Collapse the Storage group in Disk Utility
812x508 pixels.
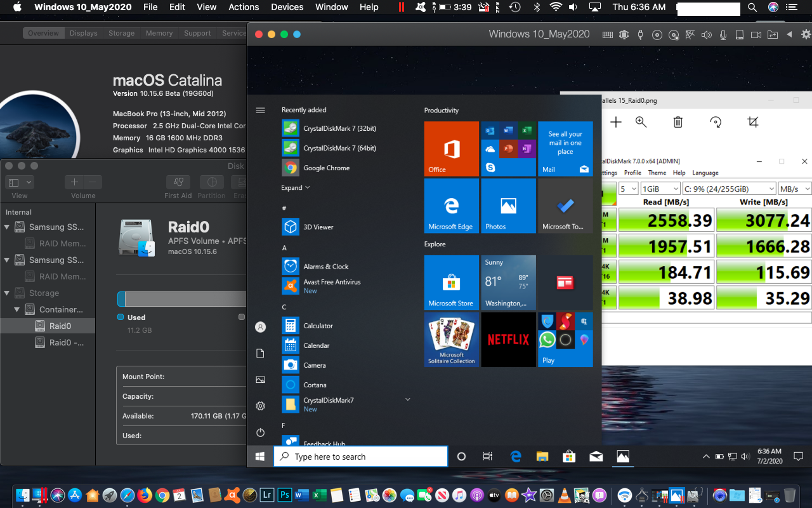7,293
